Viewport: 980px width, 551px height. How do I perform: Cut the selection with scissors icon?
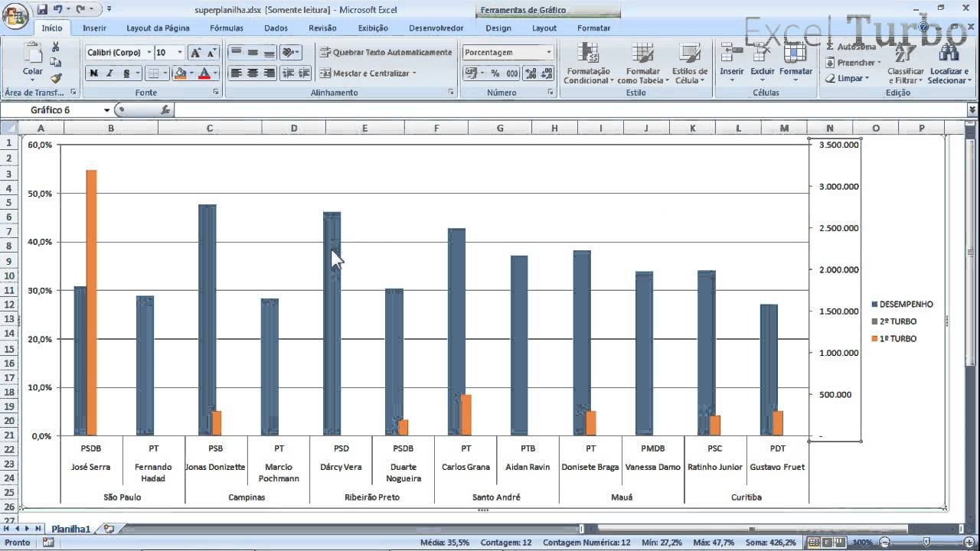coord(56,47)
